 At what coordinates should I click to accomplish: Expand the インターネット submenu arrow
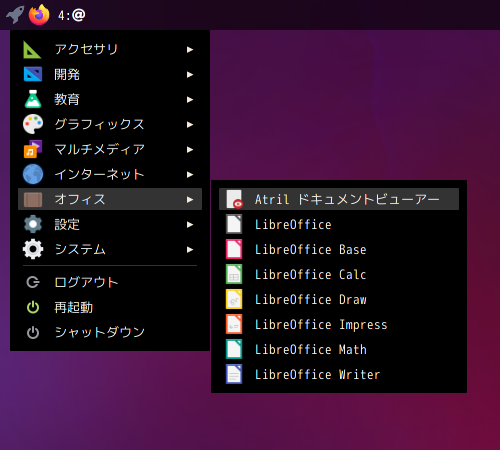pyautogui.click(x=190, y=174)
